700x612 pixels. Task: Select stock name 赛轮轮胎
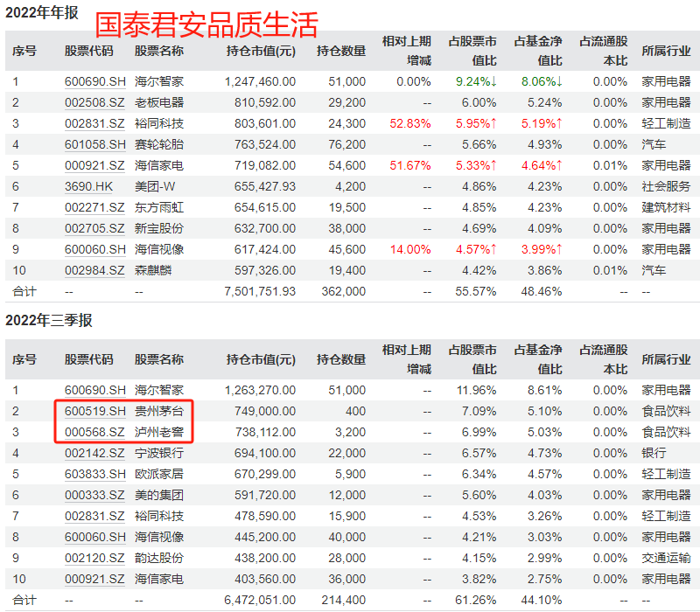pyautogui.click(x=159, y=144)
